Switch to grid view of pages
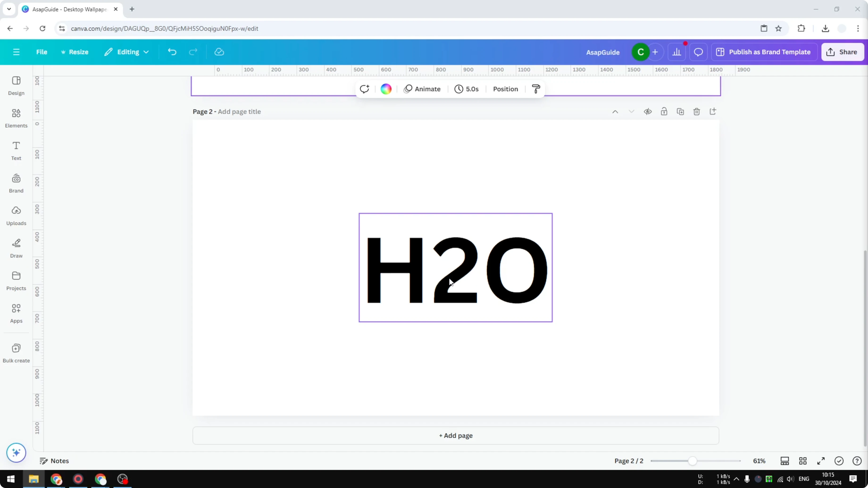Image resolution: width=868 pixels, height=488 pixels. [803, 461]
